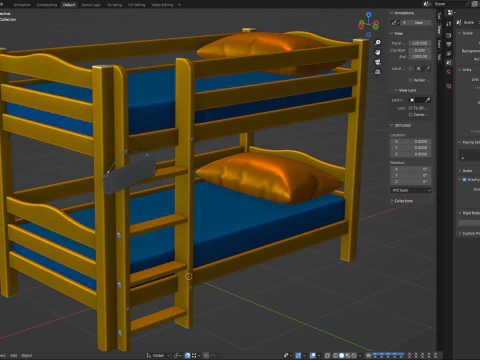
Task: Open the Texture properties checker icon
Action: point(449,86)
